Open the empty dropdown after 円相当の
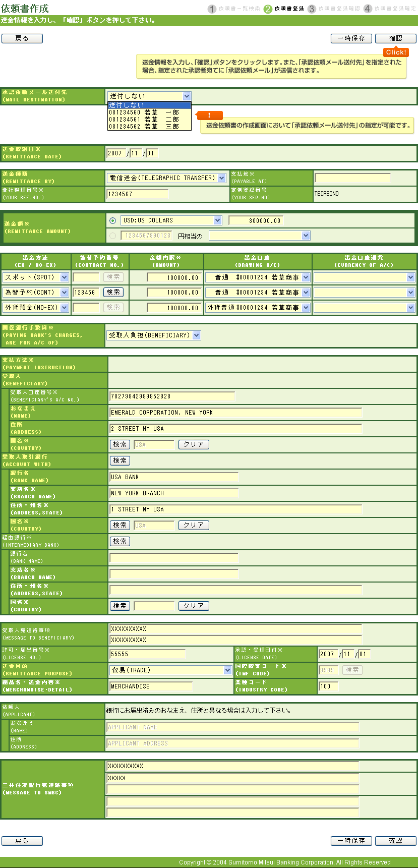The image size is (418, 868). (x=259, y=236)
